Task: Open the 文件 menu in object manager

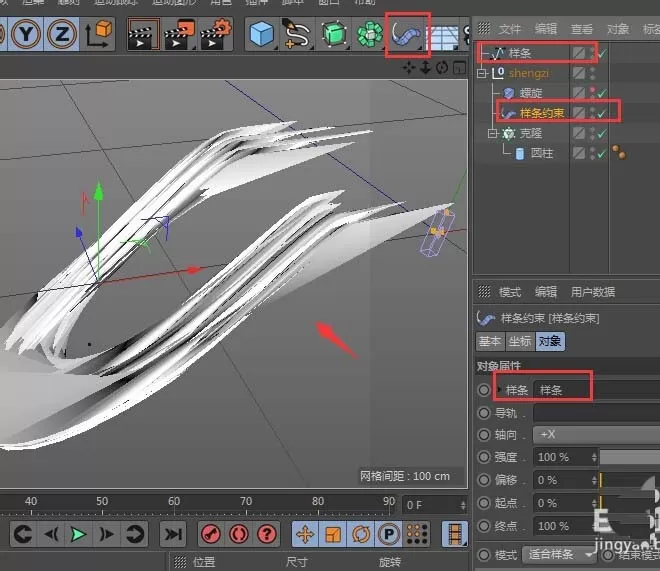Action: (510, 29)
